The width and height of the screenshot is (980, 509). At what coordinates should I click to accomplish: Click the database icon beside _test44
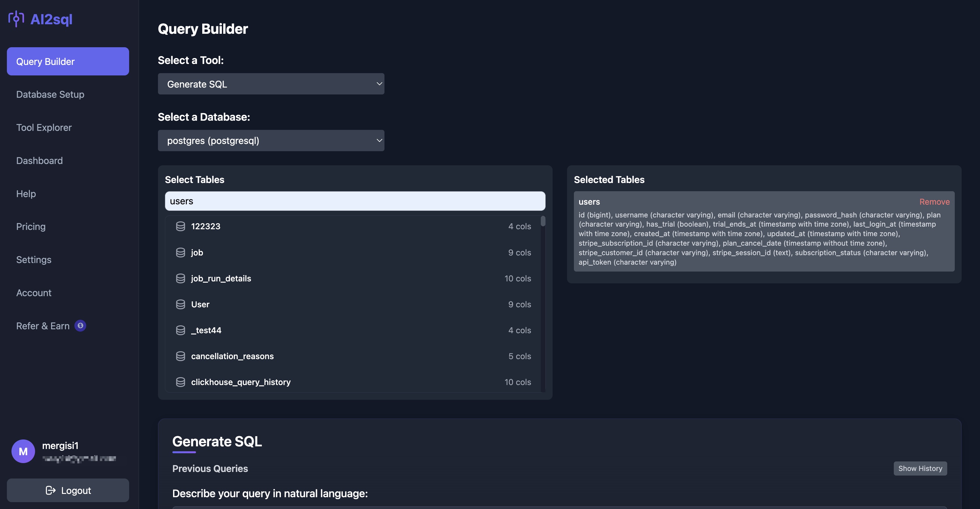coord(180,330)
